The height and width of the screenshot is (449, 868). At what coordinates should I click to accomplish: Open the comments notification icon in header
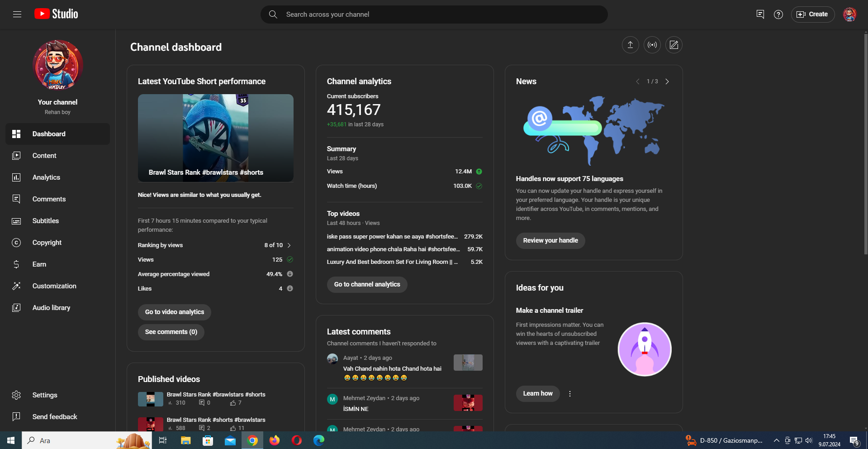click(x=760, y=14)
